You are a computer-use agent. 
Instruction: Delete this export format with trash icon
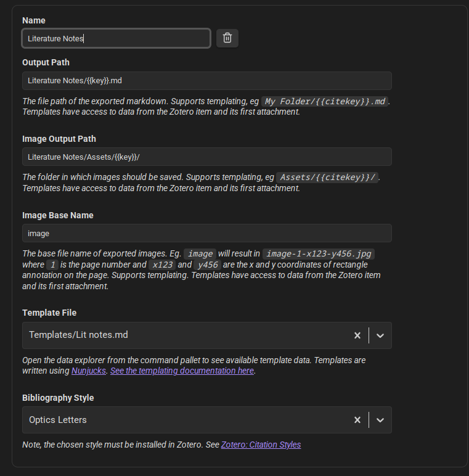[227, 38]
